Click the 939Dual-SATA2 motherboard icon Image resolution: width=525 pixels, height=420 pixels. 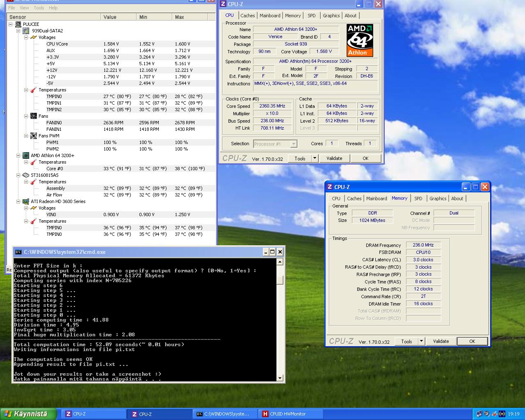[26, 31]
